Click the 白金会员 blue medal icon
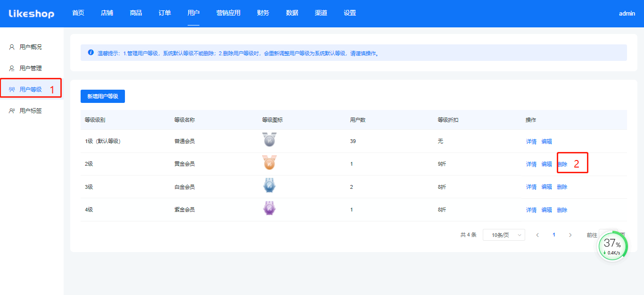The width and height of the screenshot is (644, 295). (x=269, y=186)
